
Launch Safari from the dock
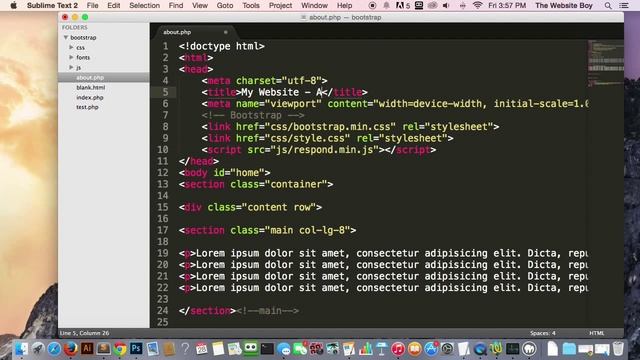click(54, 349)
